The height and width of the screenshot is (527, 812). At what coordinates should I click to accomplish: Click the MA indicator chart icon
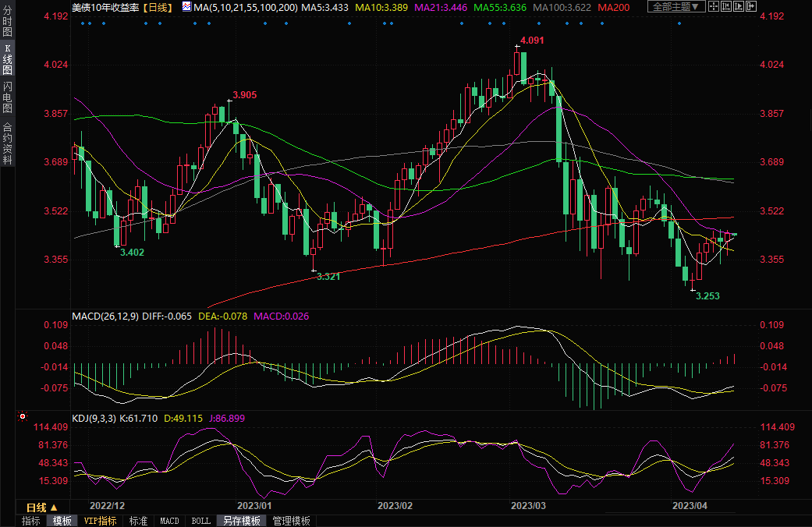tap(186, 6)
